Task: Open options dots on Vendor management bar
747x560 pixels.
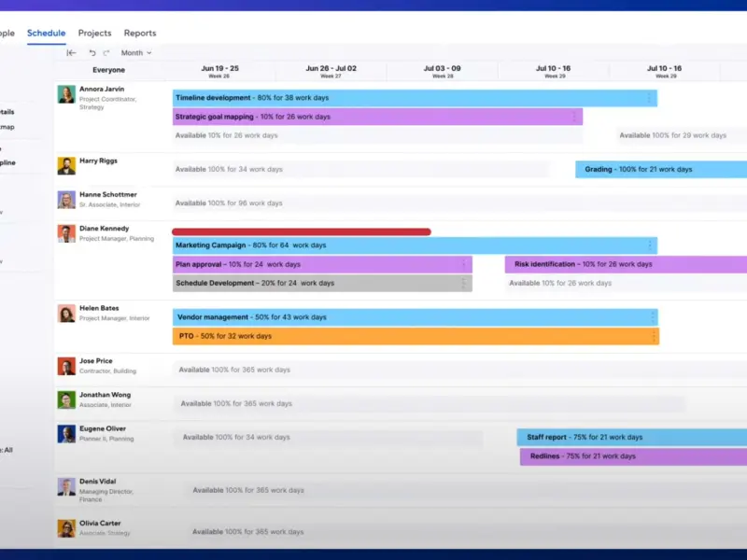Action: tap(652, 317)
